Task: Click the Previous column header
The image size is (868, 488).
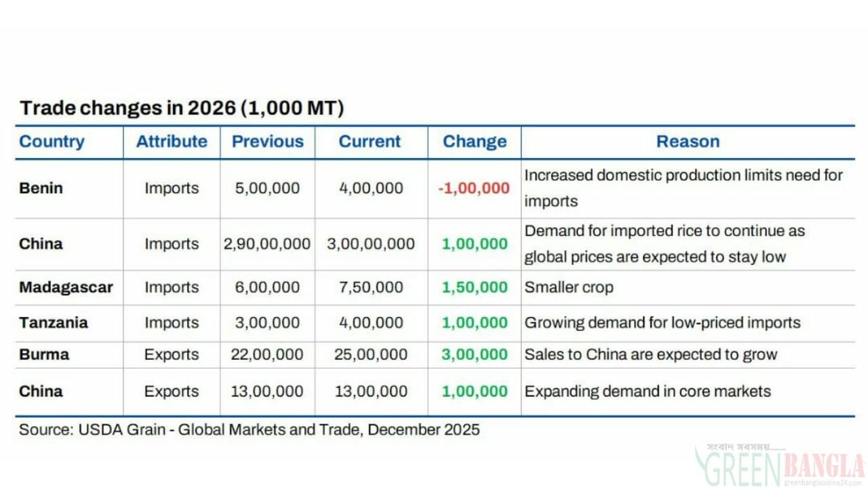Action: click(x=268, y=142)
